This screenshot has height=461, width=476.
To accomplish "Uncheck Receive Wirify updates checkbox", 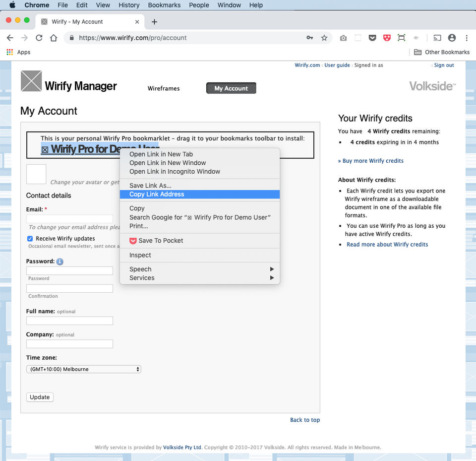I will coord(30,239).
